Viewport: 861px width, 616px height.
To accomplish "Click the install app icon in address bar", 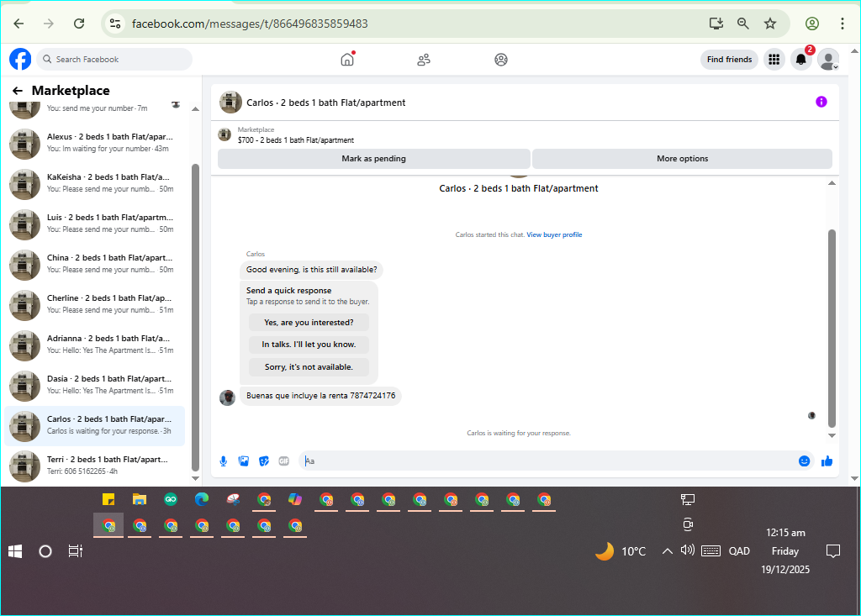I will (x=716, y=24).
